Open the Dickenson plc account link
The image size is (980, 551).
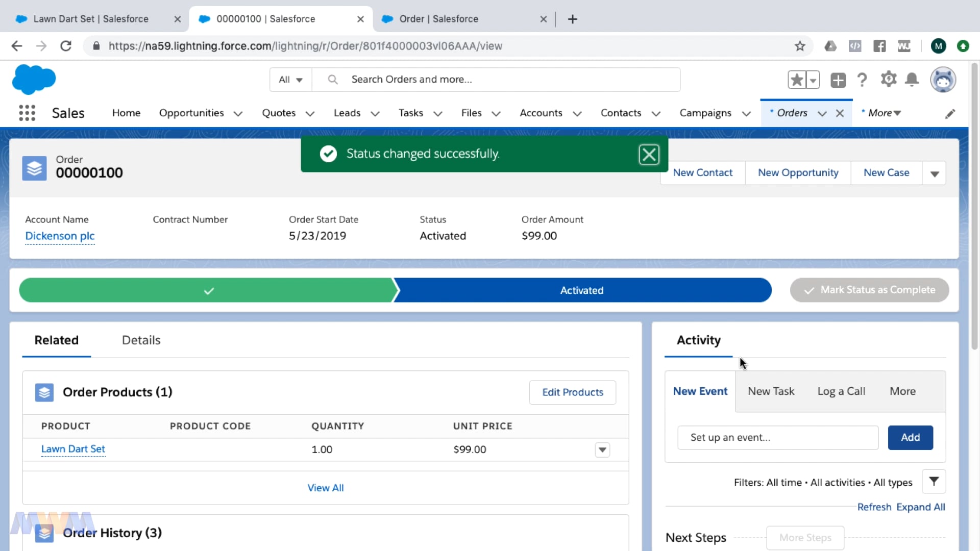coord(60,236)
